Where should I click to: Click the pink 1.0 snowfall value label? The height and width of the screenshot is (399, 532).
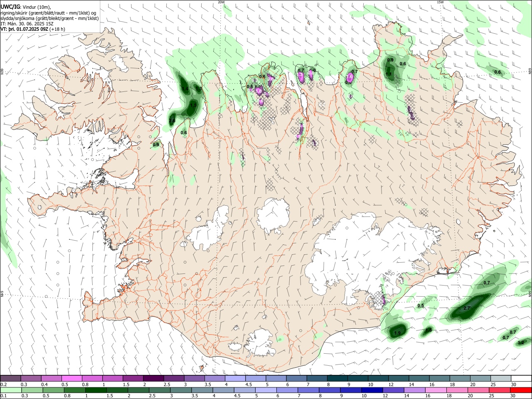pos(259,91)
